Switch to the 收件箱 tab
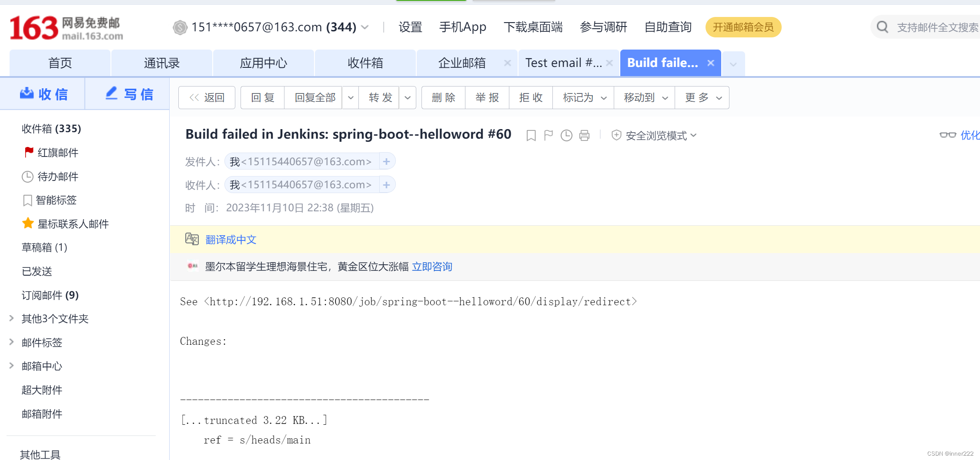 365,63
